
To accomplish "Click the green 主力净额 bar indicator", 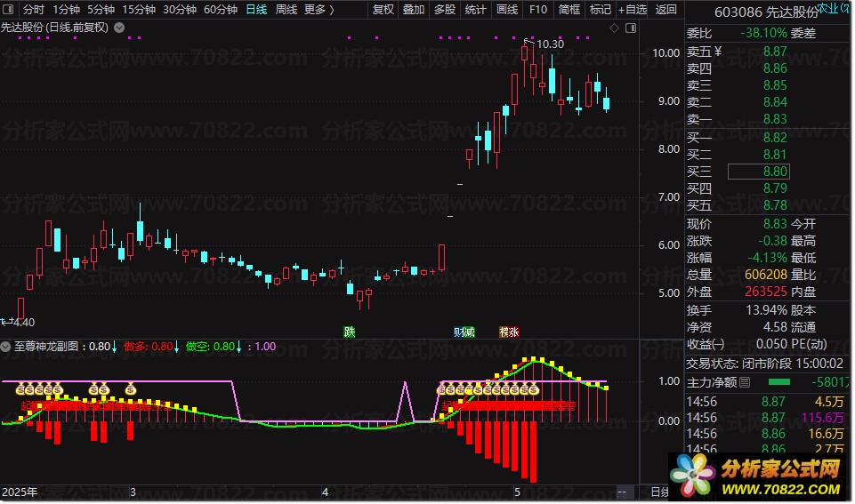I will (x=779, y=382).
